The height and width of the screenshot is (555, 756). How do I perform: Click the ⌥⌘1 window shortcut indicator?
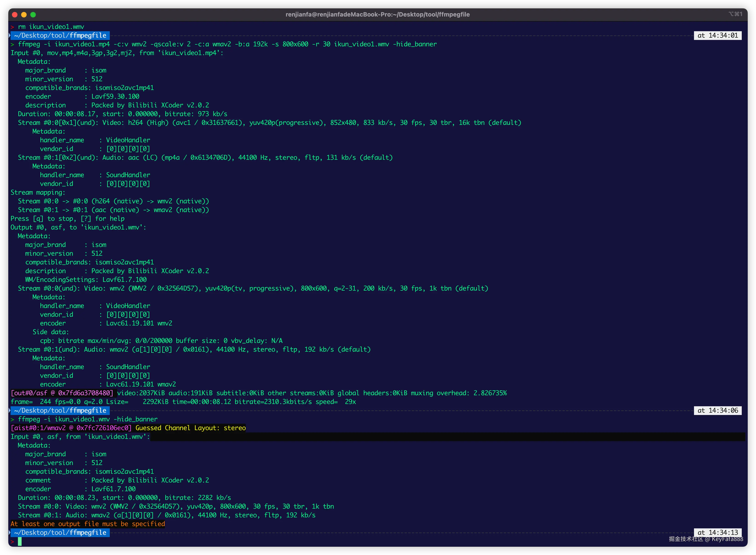(x=735, y=14)
